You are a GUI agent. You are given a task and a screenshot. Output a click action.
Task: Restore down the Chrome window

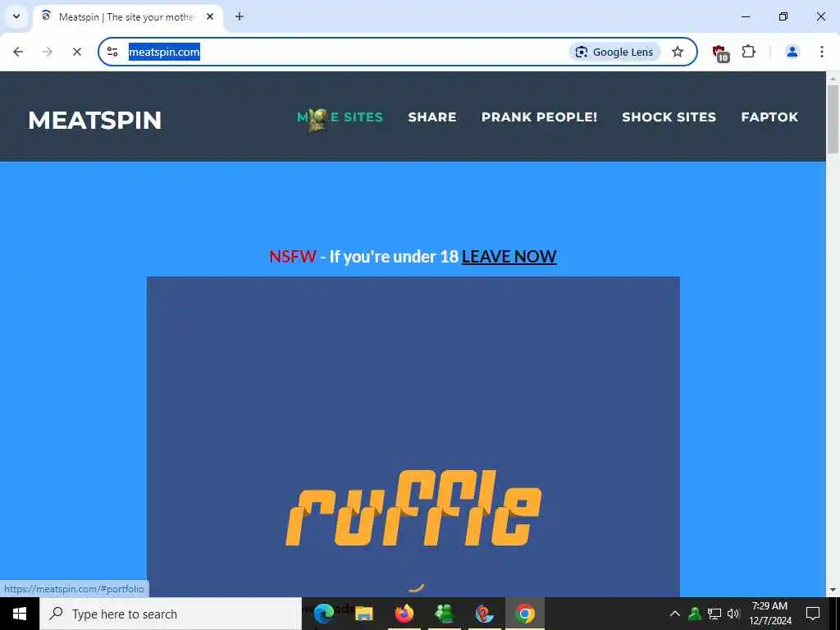pos(783,16)
